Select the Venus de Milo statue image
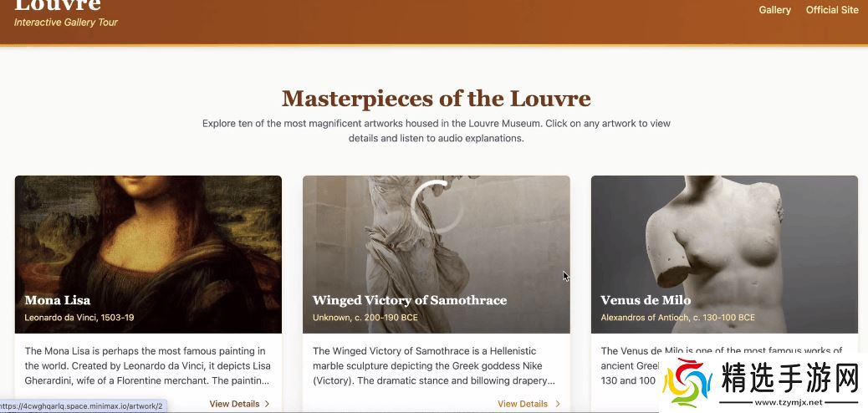The height and width of the screenshot is (413, 868). (725, 254)
